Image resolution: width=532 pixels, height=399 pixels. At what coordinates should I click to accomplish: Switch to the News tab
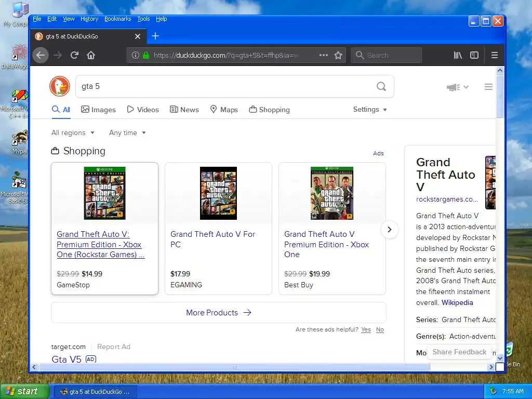point(184,110)
